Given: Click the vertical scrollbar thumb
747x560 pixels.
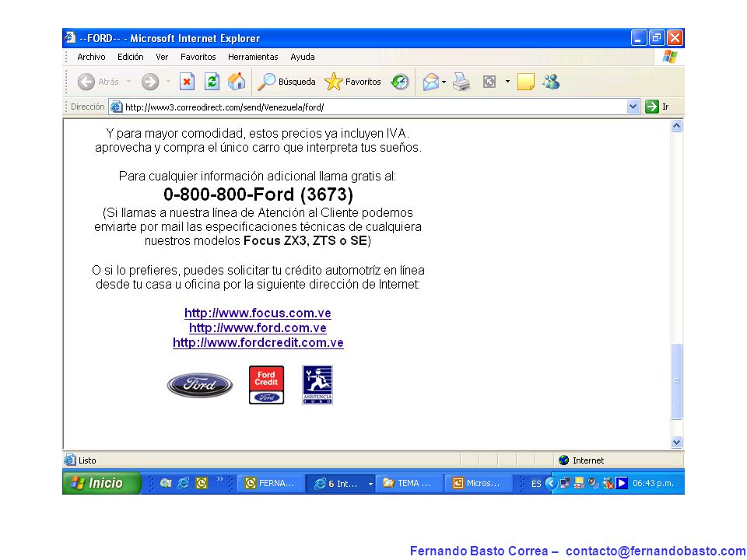Looking at the screenshot, I should pos(676,381).
